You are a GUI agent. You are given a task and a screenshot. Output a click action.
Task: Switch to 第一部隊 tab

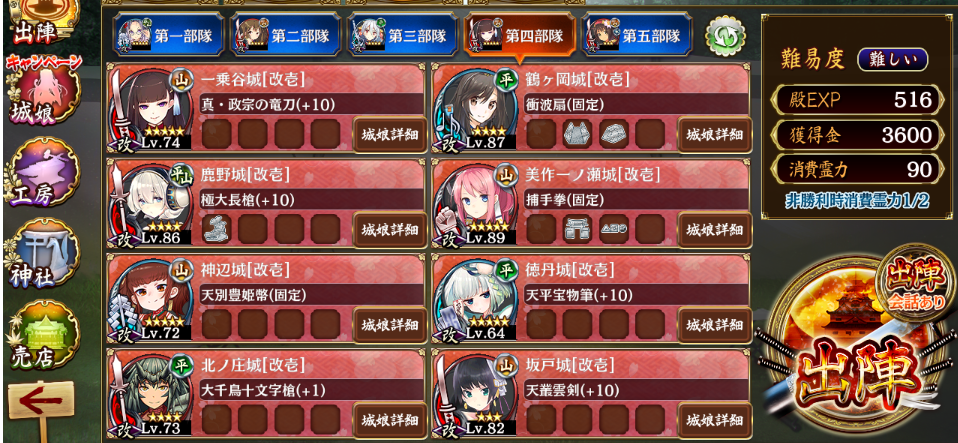click(167, 35)
